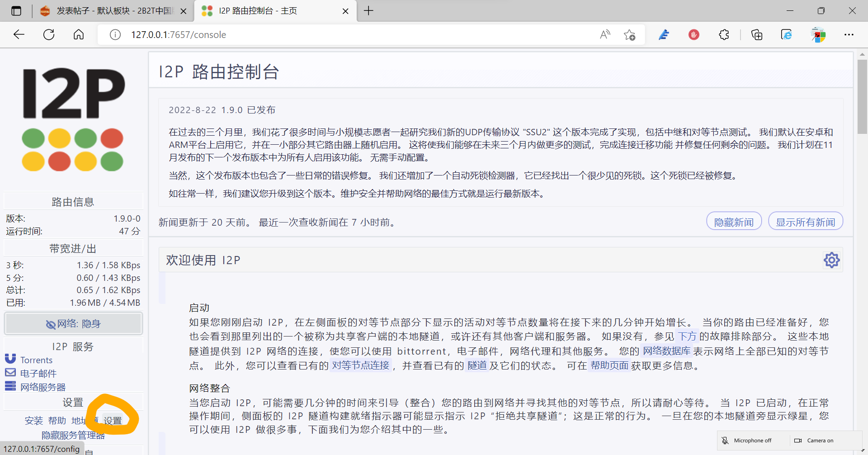Close the I2P 路由控制台 tab
This screenshot has height=455, width=868.
(x=345, y=11)
